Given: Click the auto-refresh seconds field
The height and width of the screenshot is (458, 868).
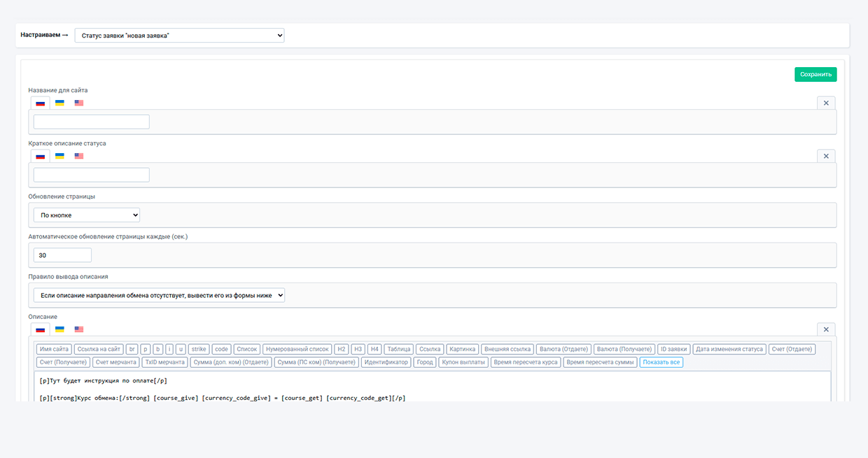Looking at the screenshot, I should click(62, 255).
